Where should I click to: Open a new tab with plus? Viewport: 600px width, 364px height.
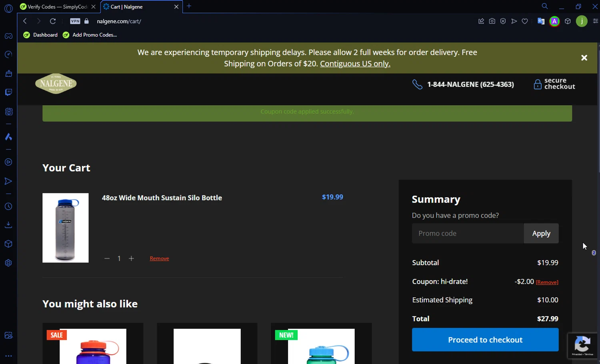tap(189, 6)
